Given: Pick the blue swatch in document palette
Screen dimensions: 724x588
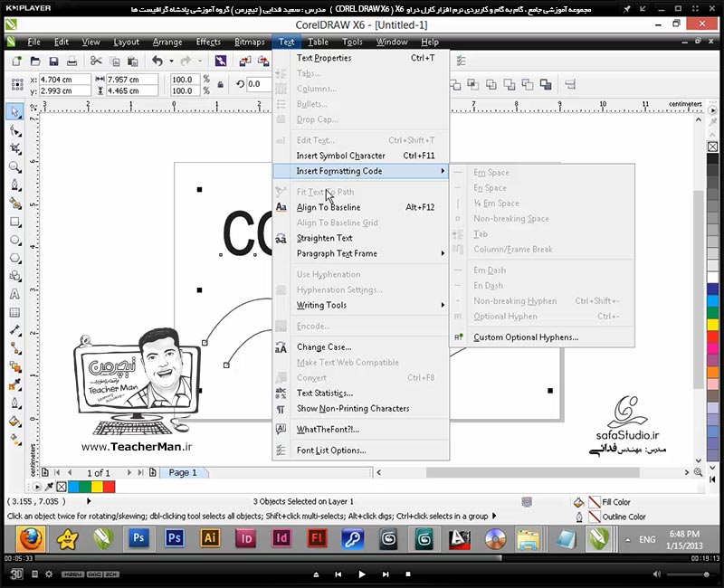Looking at the screenshot, I should point(73,487).
